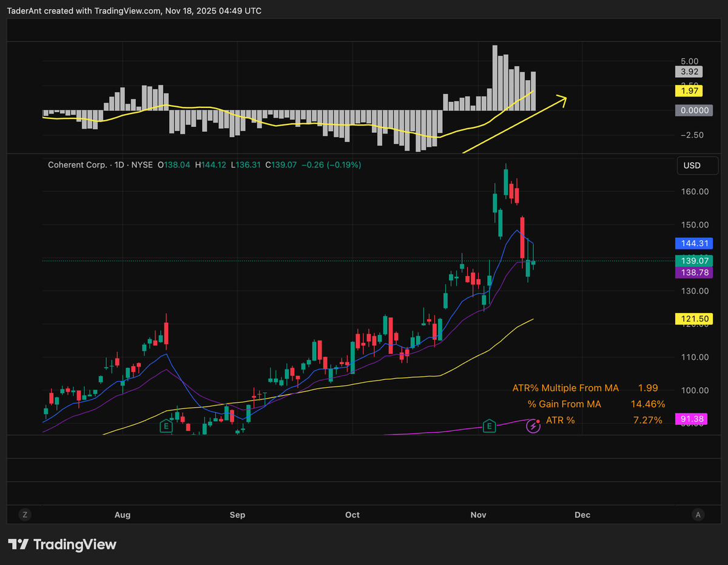Click the −0.26 (−0.19%) change value
This screenshot has height=565, width=728.
[331, 164]
